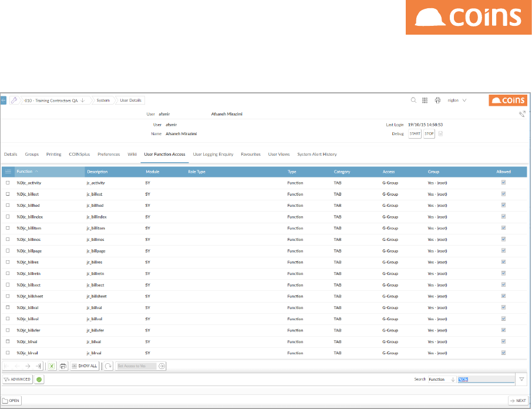Print the table using bottom toolbar printer
The height and width of the screenshot is (409, 532).
point(63,366)
